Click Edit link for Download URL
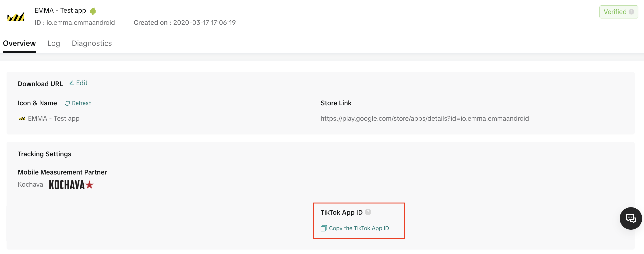644x254 pixels. point(81,83)
